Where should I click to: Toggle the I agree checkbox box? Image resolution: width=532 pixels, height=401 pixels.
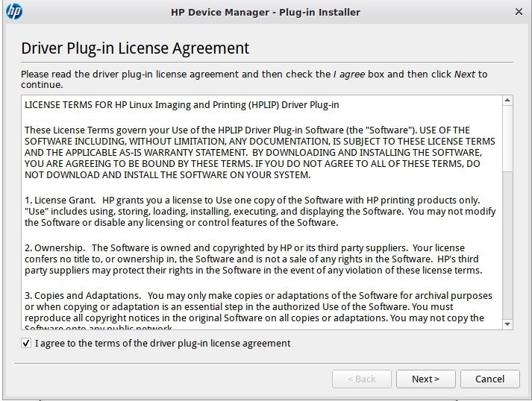tap(27, 344)
